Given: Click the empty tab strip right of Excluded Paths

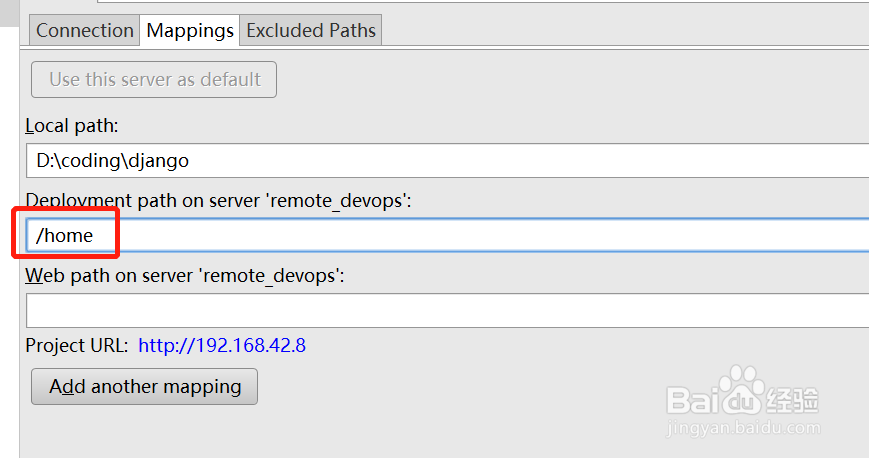Looking at the screenshot, I should [620, 31].
